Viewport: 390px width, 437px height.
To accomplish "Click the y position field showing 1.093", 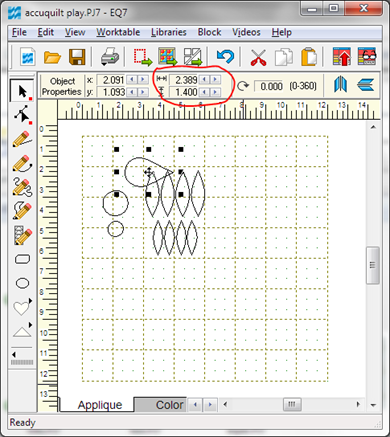I will click(111, 92).
